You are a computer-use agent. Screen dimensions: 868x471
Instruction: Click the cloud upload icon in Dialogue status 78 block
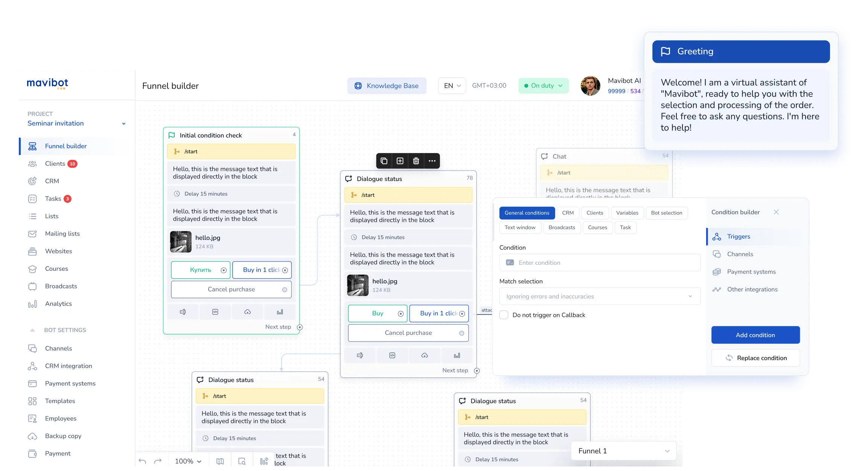[425, 356]
